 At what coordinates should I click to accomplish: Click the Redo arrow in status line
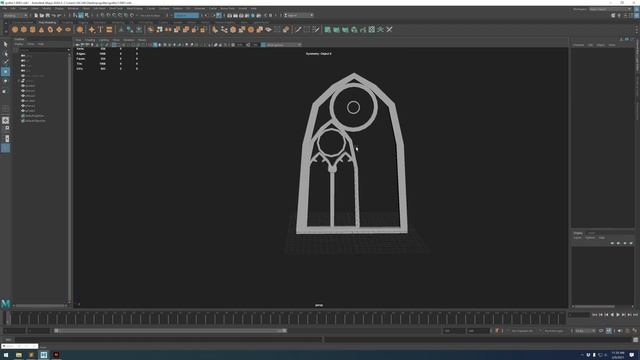59,16
